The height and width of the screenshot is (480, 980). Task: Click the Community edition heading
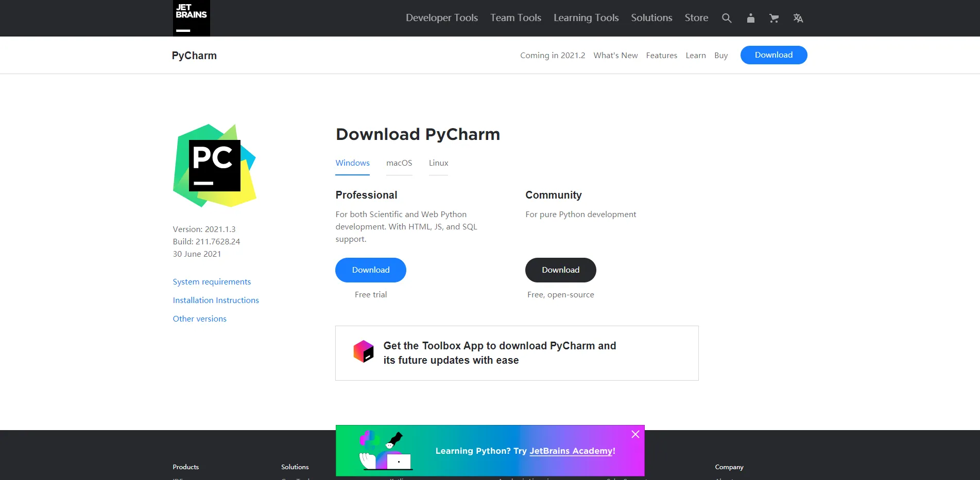tap(554, 195)
